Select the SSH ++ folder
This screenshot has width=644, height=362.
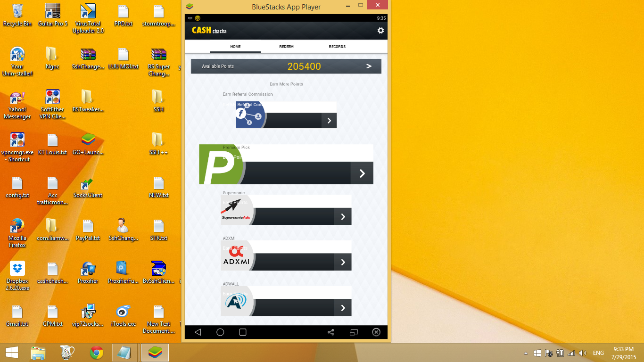[x=159, y=144]
